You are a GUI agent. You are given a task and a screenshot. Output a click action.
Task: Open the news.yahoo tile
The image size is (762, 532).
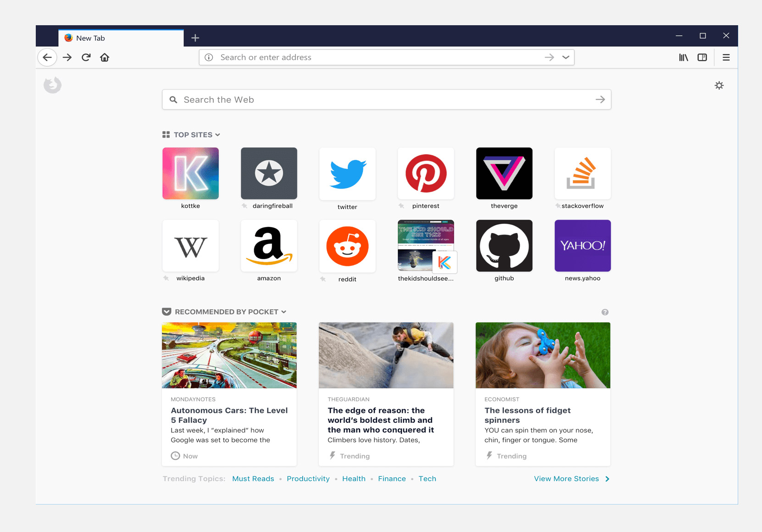[x=583, y=246]
